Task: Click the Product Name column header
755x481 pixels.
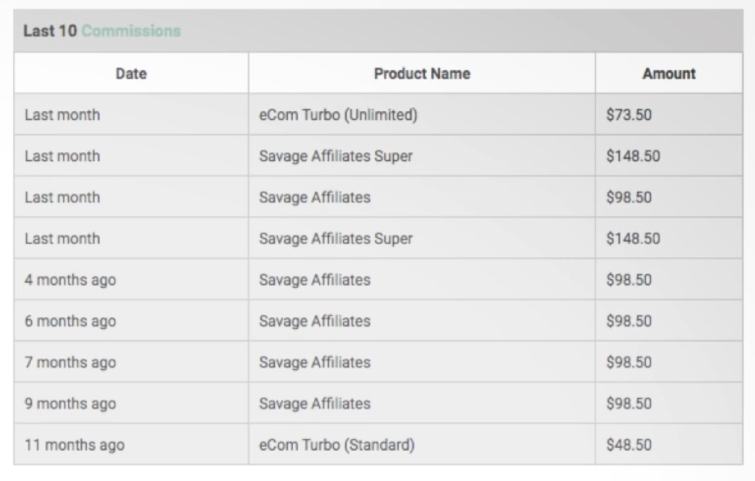Action: pyautogui.click(x=422, y=74)
